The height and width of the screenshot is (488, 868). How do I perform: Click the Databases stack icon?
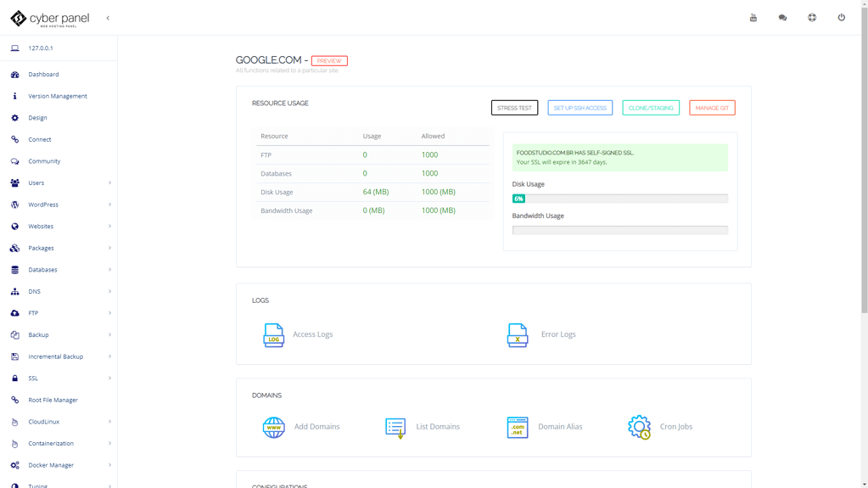(15, 270)
